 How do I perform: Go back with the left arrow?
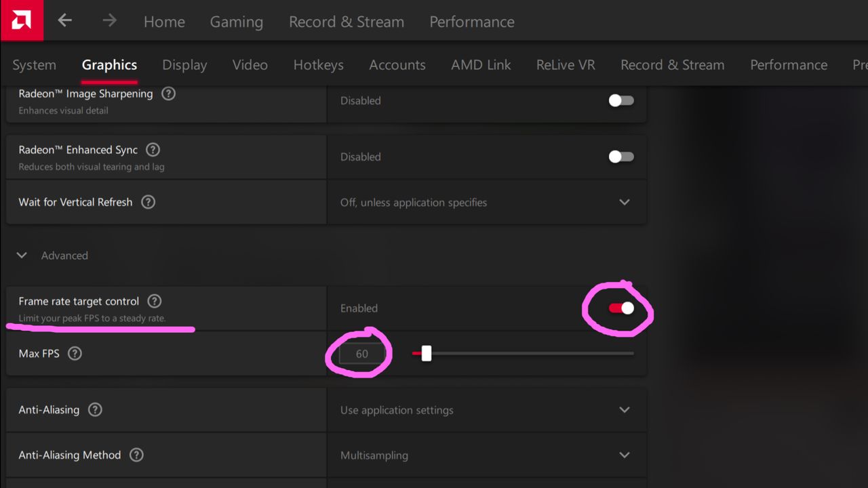click(64, 20)
